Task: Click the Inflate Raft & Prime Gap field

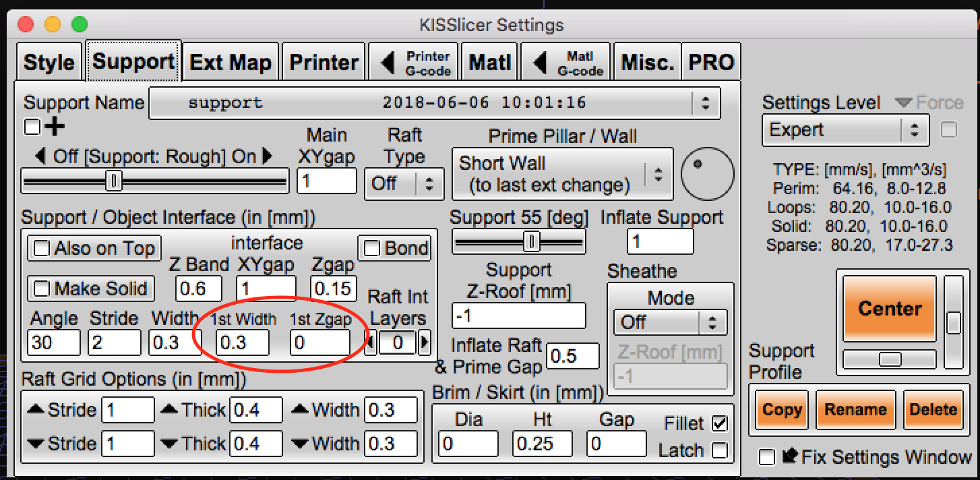Action: (x=573, y=356)
